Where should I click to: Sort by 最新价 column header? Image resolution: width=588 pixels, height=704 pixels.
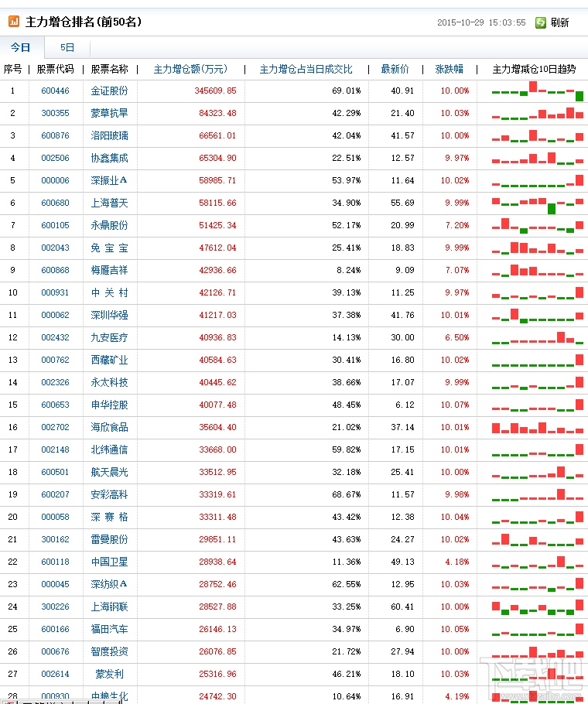(395, 69)
